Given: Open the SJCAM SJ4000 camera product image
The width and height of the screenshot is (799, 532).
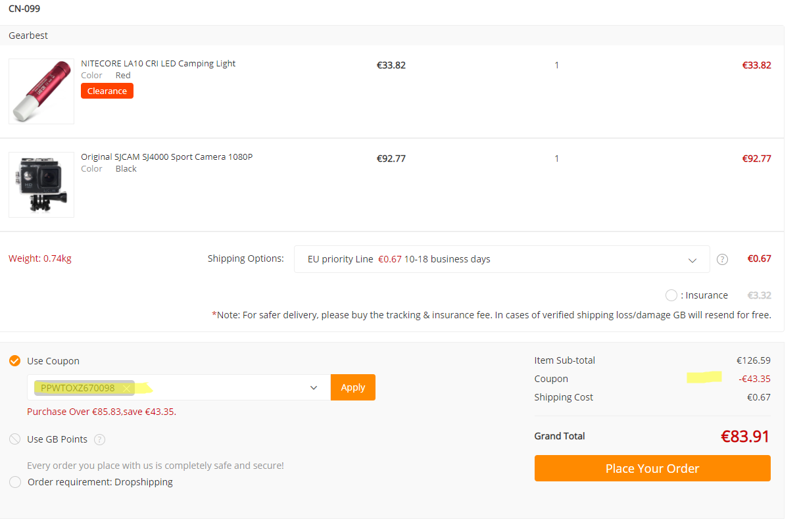Looking at the screenshot, I should pyautogui.click(x=41, y=185).
